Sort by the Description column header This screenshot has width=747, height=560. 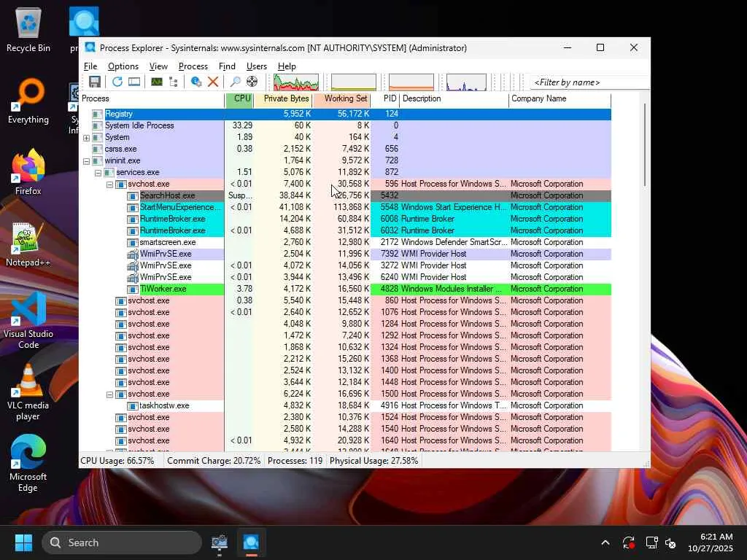[x=454, y=99]
